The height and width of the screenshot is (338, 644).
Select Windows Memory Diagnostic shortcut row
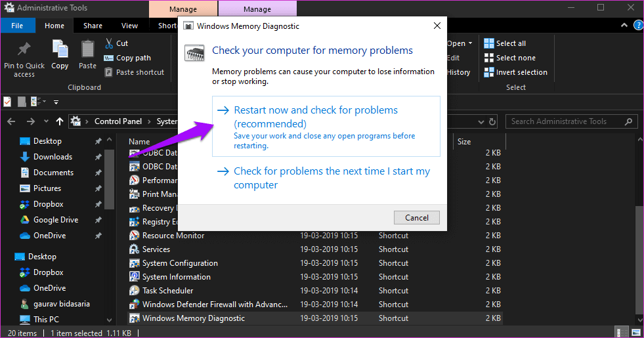click(x=315, y=318)
